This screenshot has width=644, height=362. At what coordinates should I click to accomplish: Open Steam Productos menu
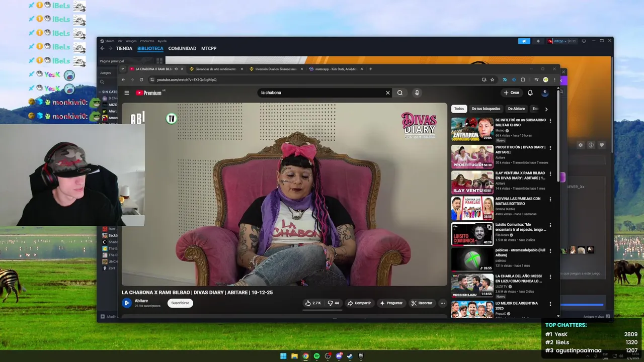(x=147, y=41)
